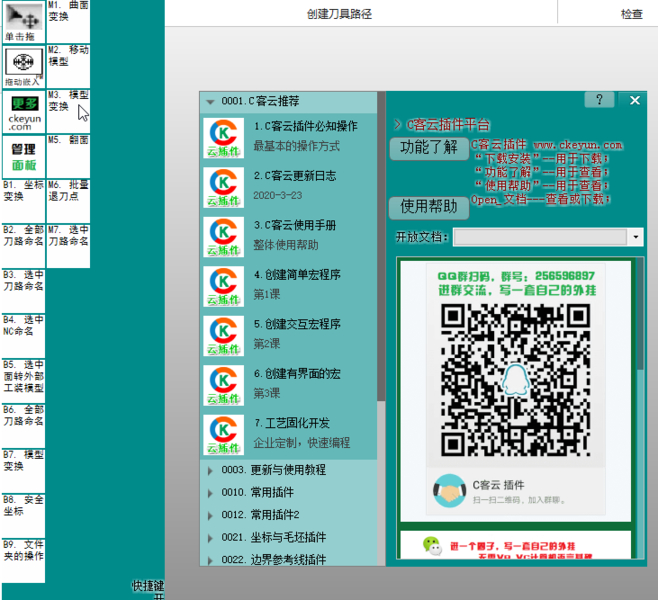Click the logo icon for 创建简单宏程序
Screen dimensions: 658x600
[224, 287]
